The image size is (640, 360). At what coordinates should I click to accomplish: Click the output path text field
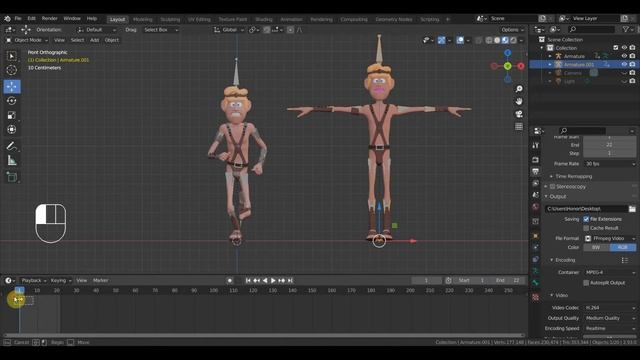coord(586,209)
